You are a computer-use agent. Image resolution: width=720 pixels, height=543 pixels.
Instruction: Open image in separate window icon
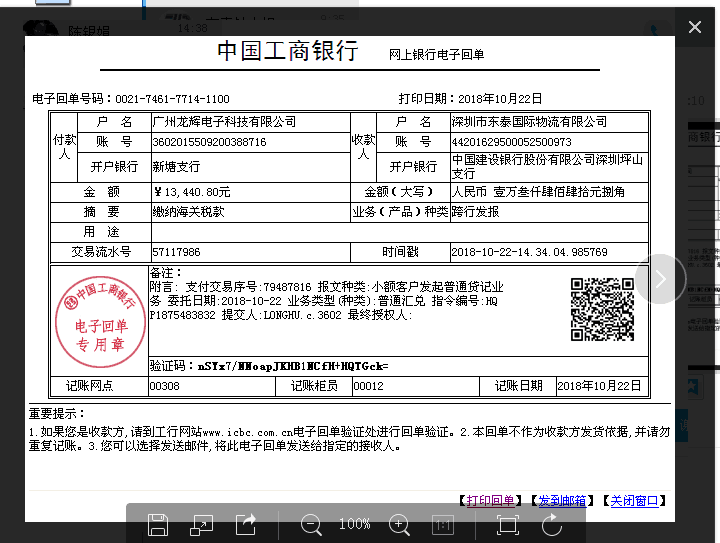202,525
